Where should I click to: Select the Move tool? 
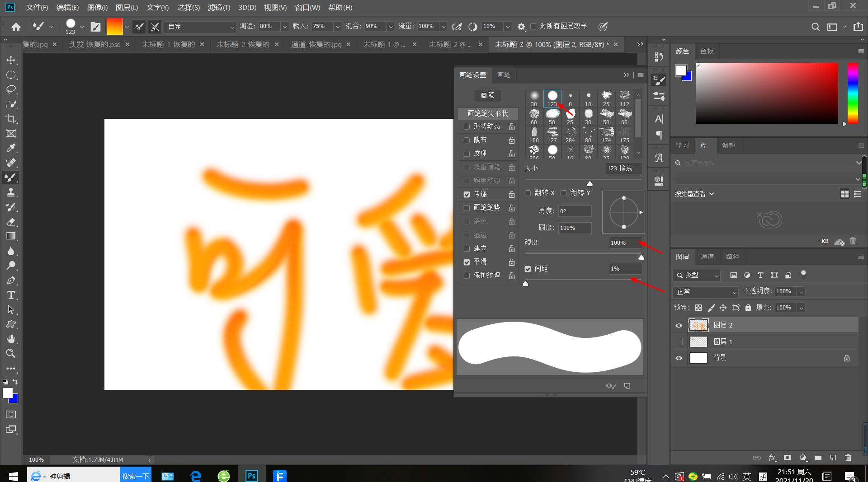click(x=11, y=60)
